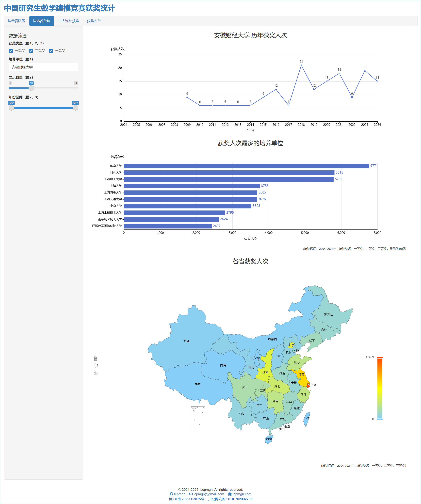Toggle the 一等奖 checkbox
Viewport: 421px width, 504px height.
[11, 51]
